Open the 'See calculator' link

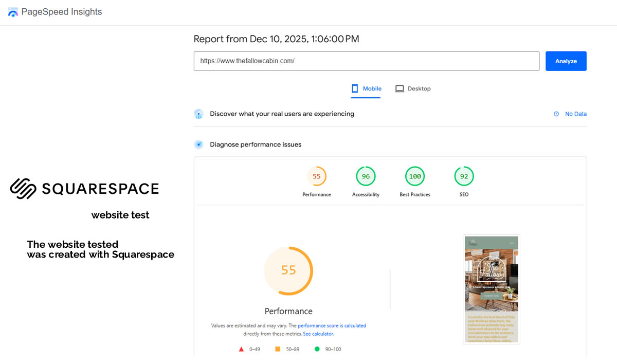318,334
